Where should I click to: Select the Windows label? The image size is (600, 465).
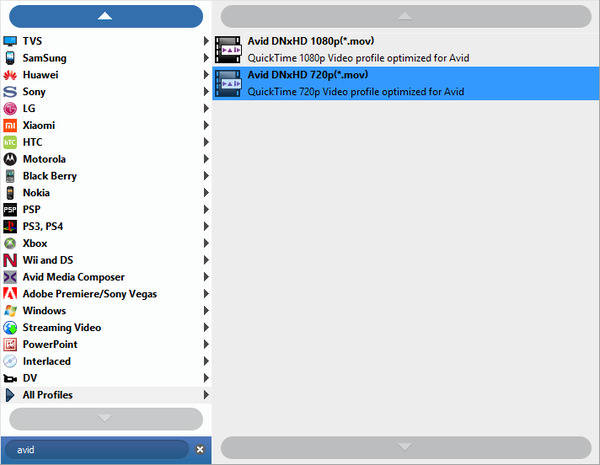44,310
